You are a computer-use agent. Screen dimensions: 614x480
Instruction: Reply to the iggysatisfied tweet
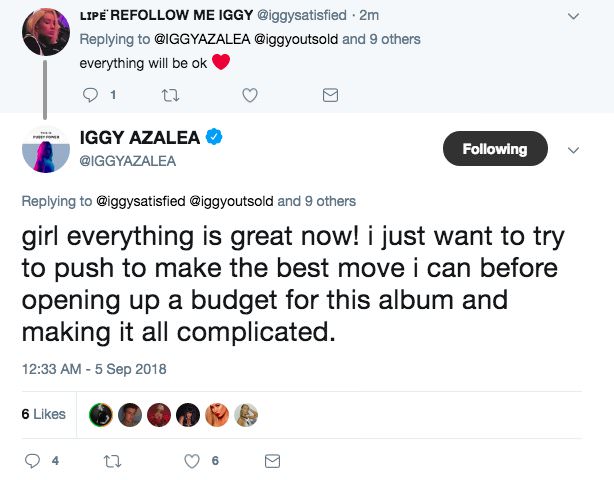tap(89, 95)
